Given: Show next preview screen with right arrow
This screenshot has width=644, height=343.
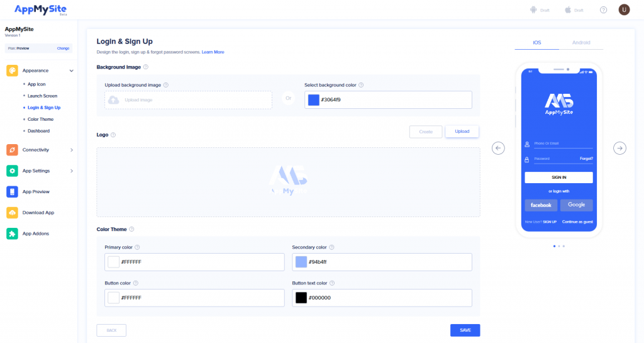Looking at the screenshot, I should [x=620, y=148].
